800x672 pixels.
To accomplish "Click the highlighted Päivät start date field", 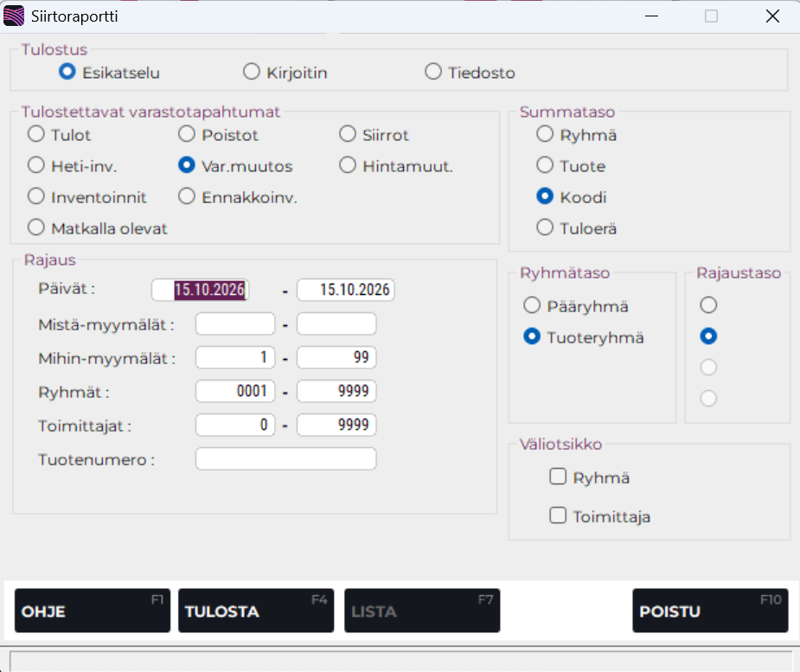I will coord(200,290).
